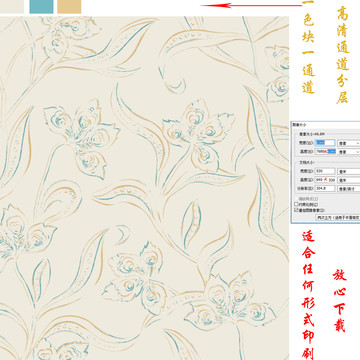Open the pixel width unit dropdown
The height and width of the screenshot is (360, 360).
(349, 143)
